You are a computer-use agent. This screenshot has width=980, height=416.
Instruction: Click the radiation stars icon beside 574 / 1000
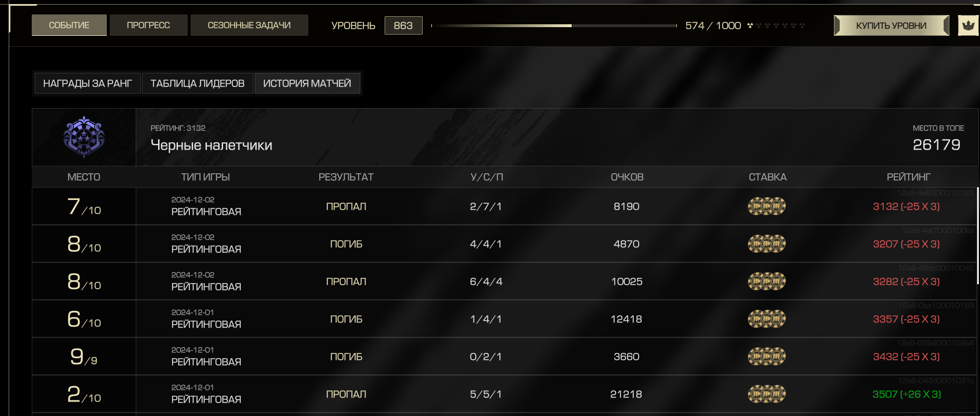pyautogui.click(x=776, y=25)
